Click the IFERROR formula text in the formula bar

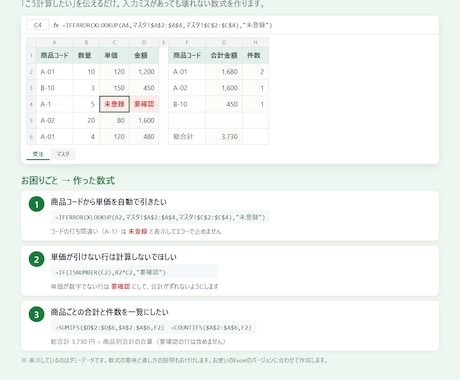click(167, 25)
